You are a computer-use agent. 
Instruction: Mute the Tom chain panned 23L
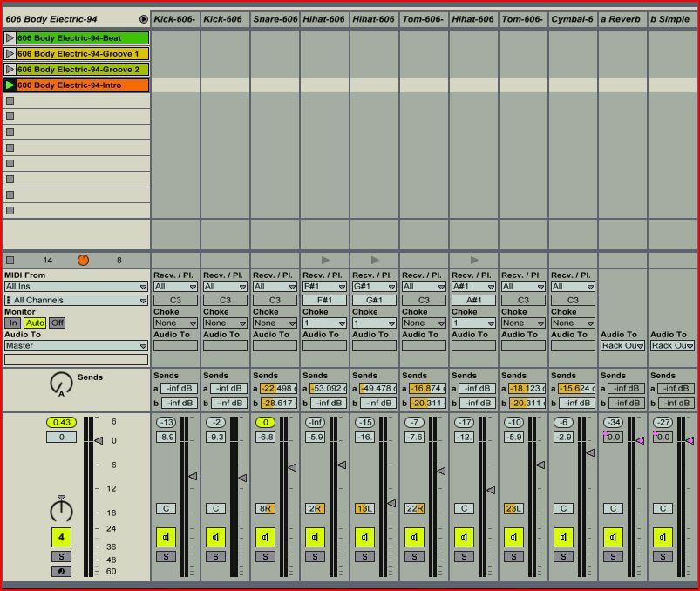tap(513, 538)
